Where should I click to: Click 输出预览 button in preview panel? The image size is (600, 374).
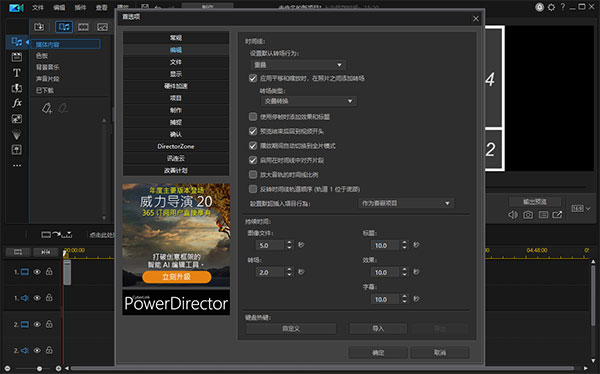(535, 202)
